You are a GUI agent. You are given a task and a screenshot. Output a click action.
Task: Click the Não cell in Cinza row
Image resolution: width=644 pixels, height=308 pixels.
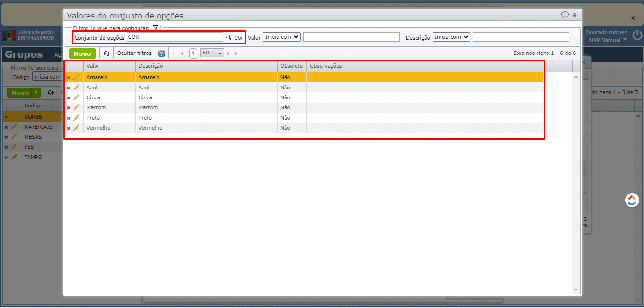point(292,97)
